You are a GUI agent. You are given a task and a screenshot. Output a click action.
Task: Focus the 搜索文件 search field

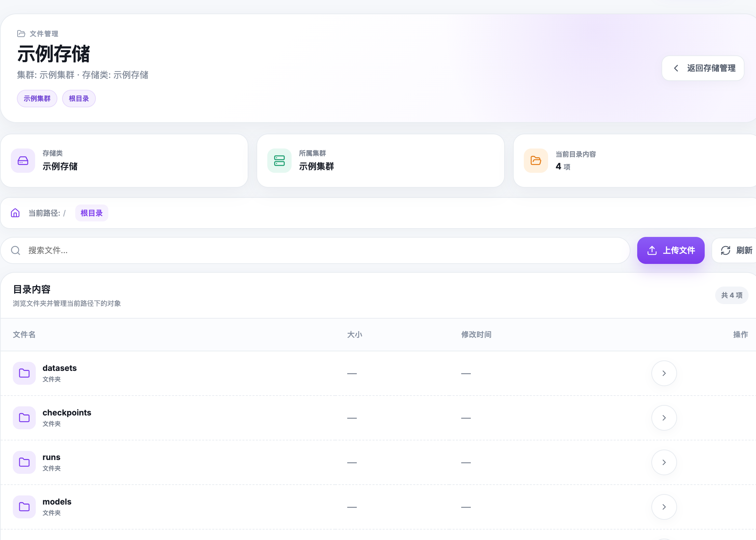[x=315, y=250]
